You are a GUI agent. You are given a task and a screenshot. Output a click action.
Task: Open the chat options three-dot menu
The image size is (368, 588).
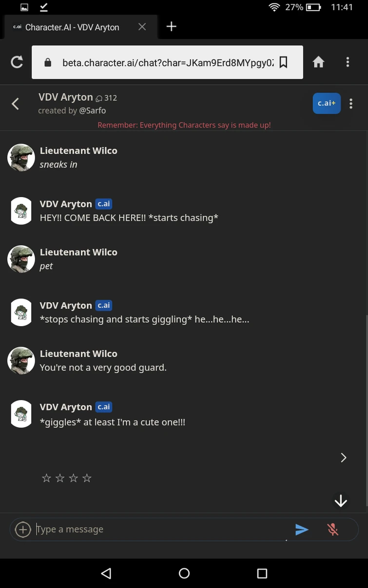[x=350, y=103]
